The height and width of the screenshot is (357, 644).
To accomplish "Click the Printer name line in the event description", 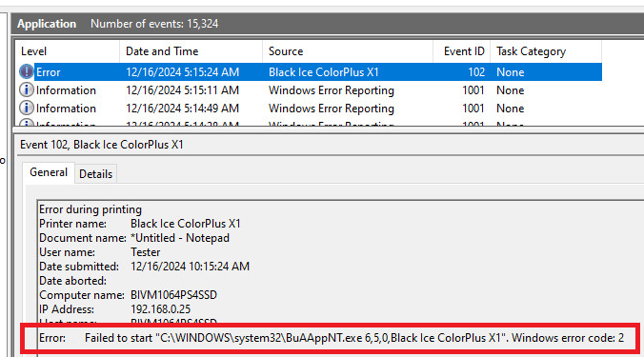I will click(x=140, y=224).
